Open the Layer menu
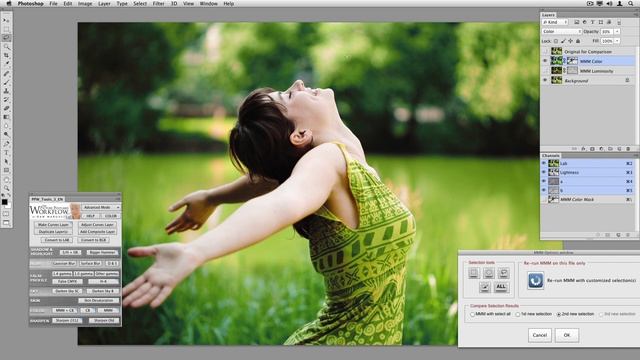This screenshot has height=360, width=640. coord(104,4)
